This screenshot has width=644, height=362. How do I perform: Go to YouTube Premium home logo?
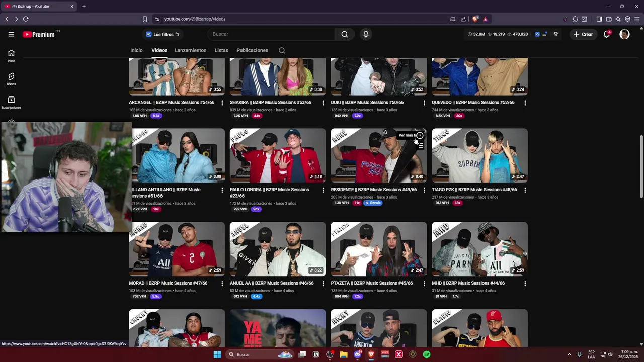(39, 34)
